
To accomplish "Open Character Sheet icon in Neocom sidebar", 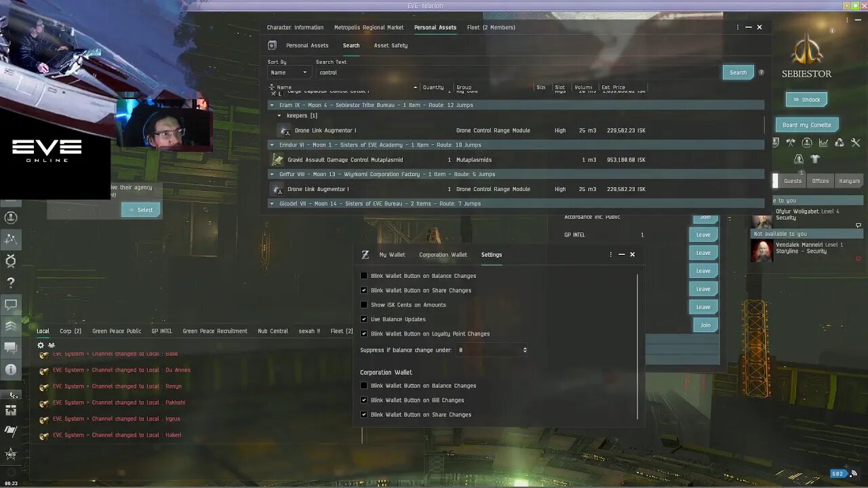I will point(11,218).
